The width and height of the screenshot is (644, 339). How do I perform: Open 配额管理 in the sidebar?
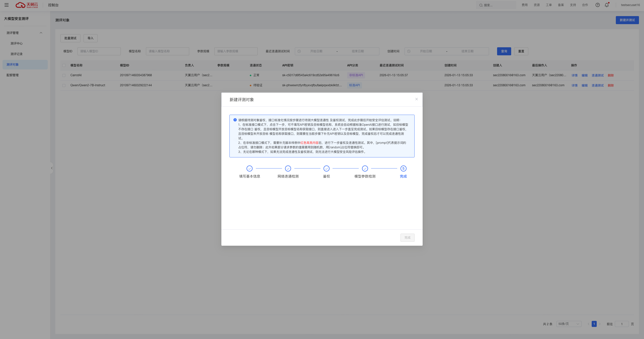[13, 75]
